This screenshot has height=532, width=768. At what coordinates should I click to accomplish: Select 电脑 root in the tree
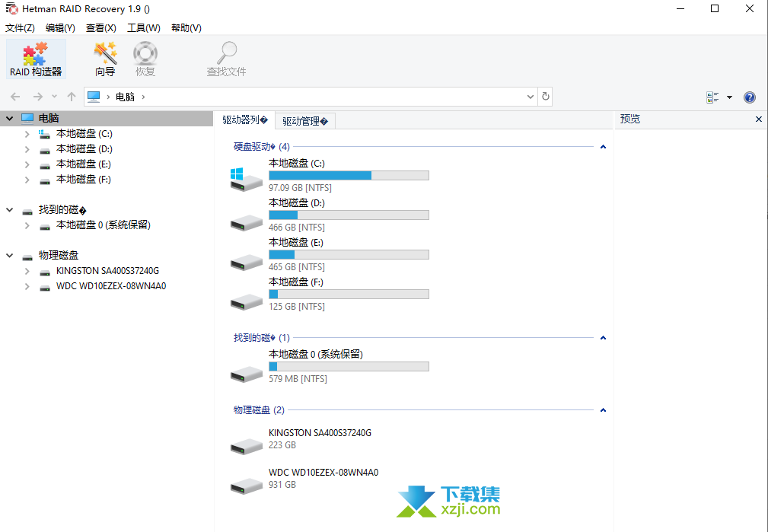(x=49, y=118)
